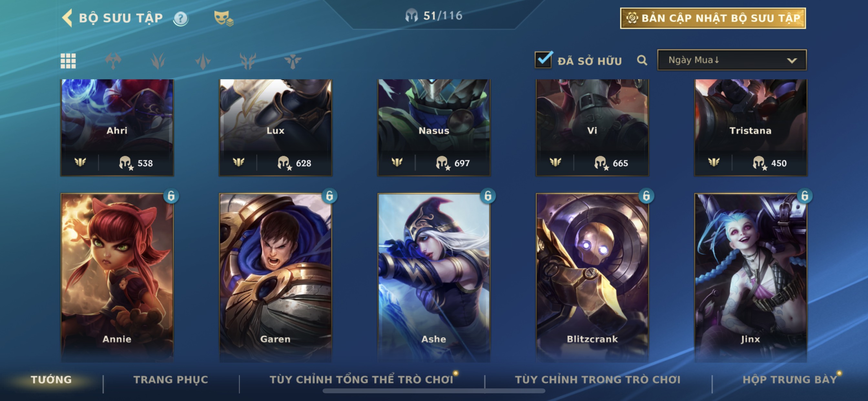The width and height of the screenshot is (868, 401).
Task: Tap the lock badge on Jinx's card
Action: pyautogui.click(x=804, y=195)
